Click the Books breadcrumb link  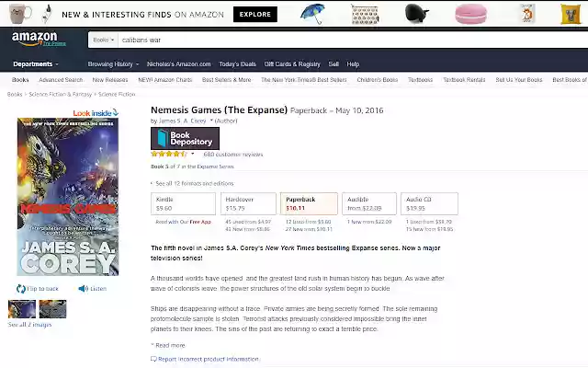coord(15,94)
